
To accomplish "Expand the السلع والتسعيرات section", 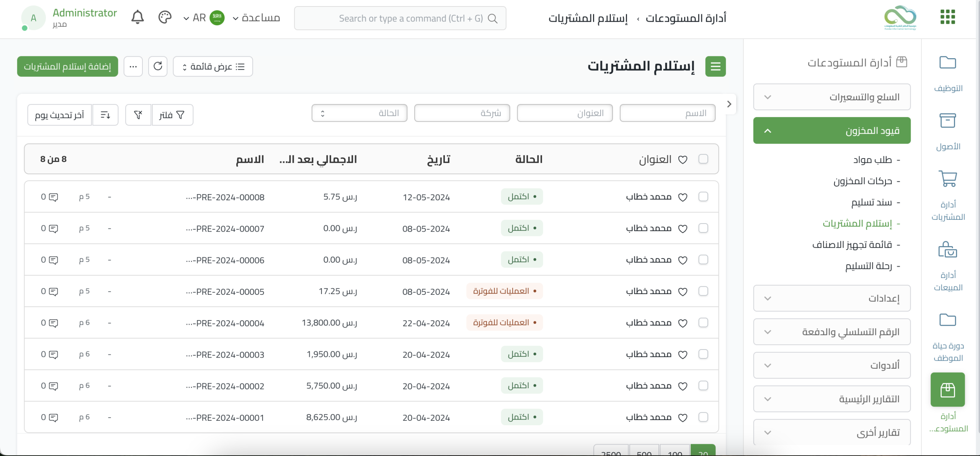I will click(831, 97).
